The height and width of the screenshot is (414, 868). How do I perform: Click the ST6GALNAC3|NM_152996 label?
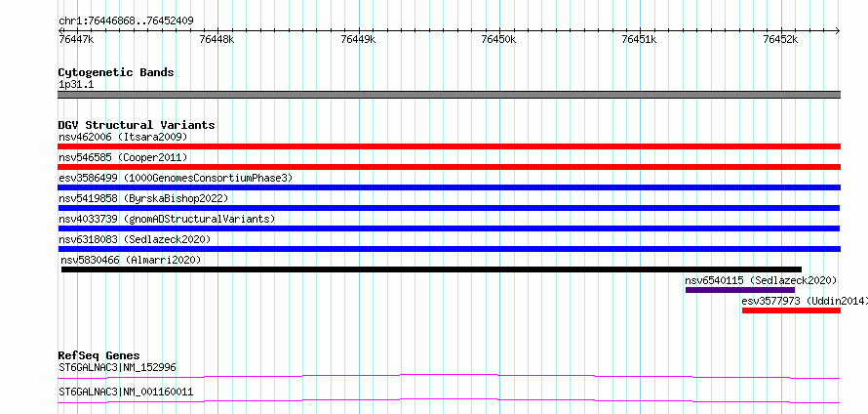tap(117, 367)
